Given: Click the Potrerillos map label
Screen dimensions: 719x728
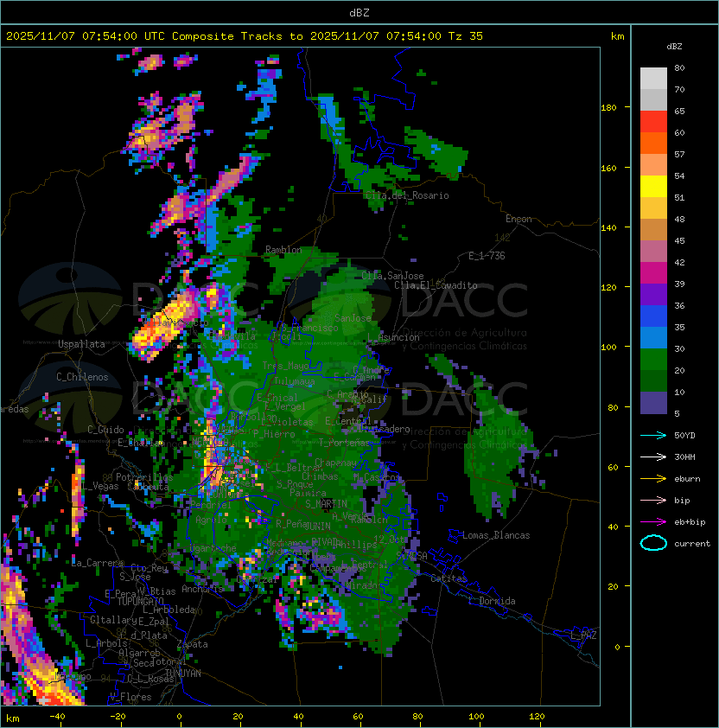Looking at the screenshot, I should [144, 477].
